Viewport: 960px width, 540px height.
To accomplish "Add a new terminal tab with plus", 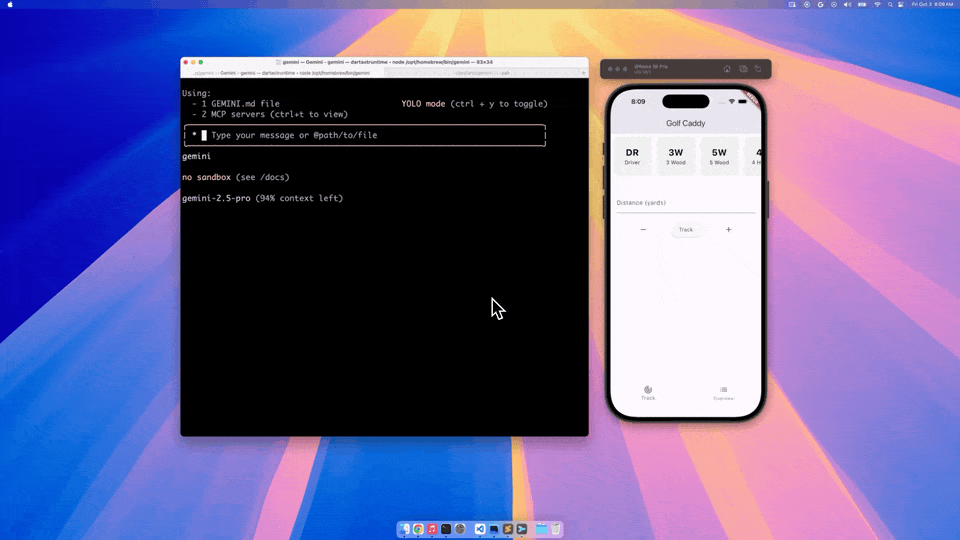I will click(x=583, y=73).
